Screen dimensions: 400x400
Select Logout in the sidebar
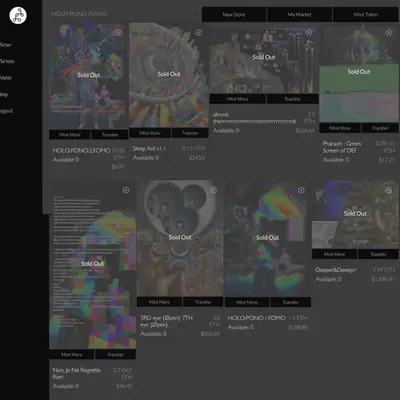pyautogui.click(x=6, y=111)
